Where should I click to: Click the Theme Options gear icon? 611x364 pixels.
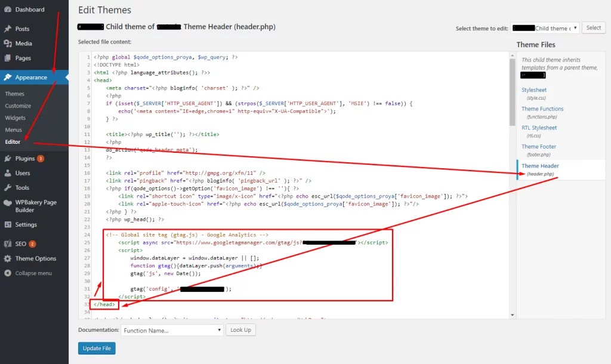pyautogui.click(x=7, y=258)
